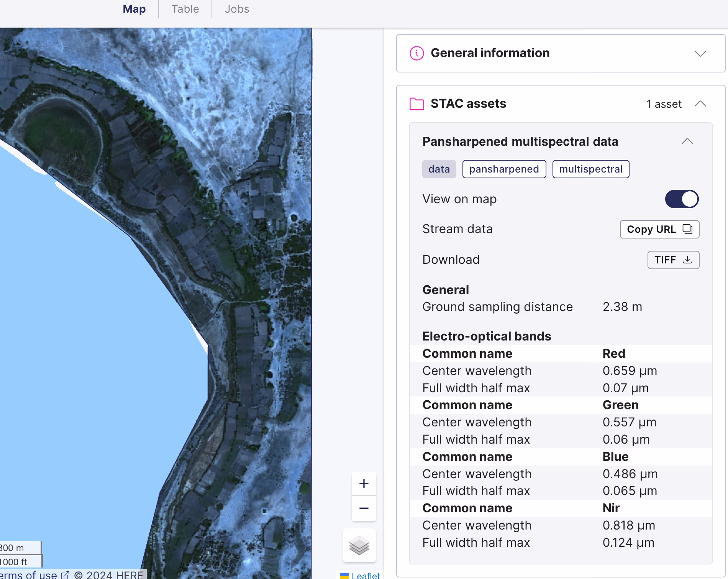Image resolution: width=728 pixels, height=579 pixels.
Task: Click the 'Electro-optical bands' heading
Action: pyautogui.click(x=487, y=336)
